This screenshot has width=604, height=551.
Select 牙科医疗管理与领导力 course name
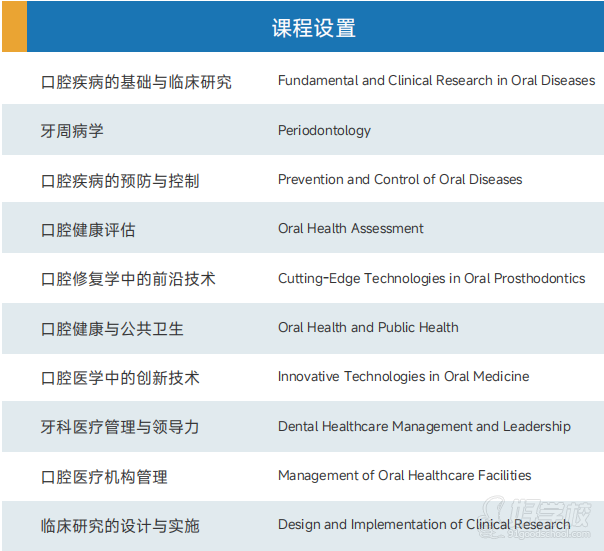click(120, 427)
